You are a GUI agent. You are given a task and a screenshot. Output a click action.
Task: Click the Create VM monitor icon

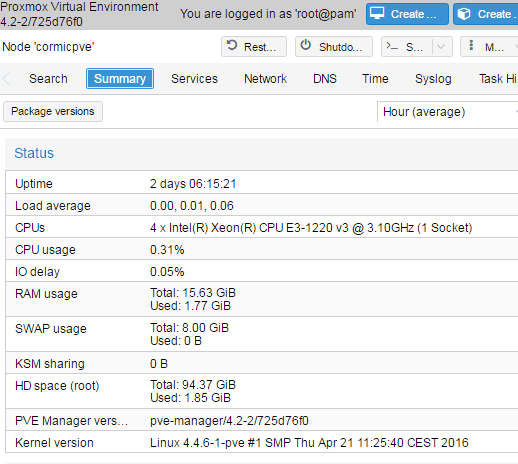point(377,14)
